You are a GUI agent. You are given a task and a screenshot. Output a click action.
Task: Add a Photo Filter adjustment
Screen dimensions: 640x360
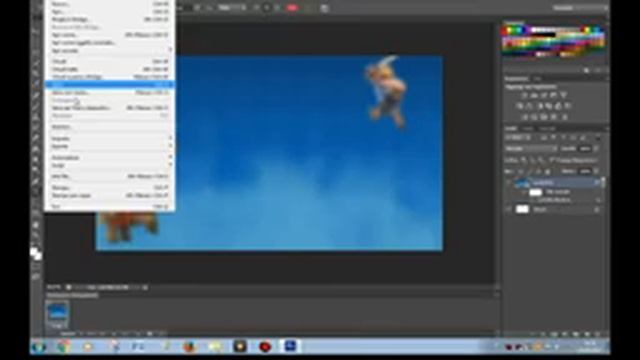pyautogui.click(x=549, y=106)
